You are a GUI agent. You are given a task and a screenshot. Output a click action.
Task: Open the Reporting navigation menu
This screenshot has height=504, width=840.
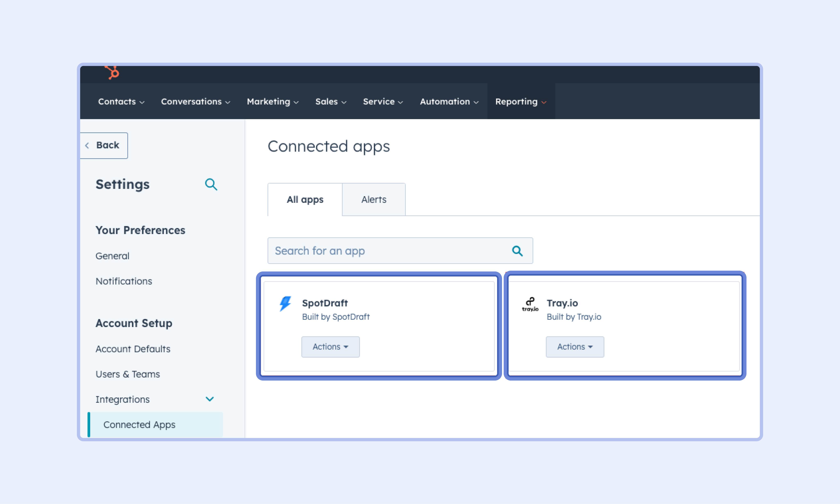520,101
